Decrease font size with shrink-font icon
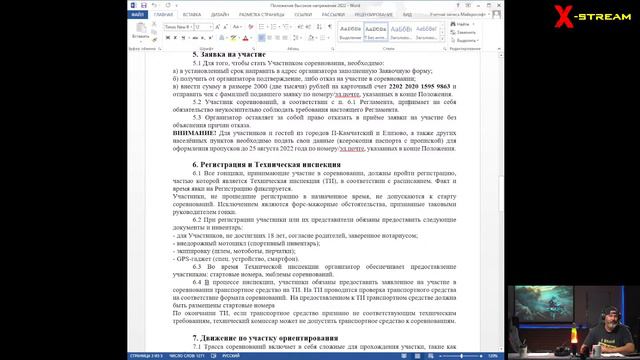 pos(225,27)
